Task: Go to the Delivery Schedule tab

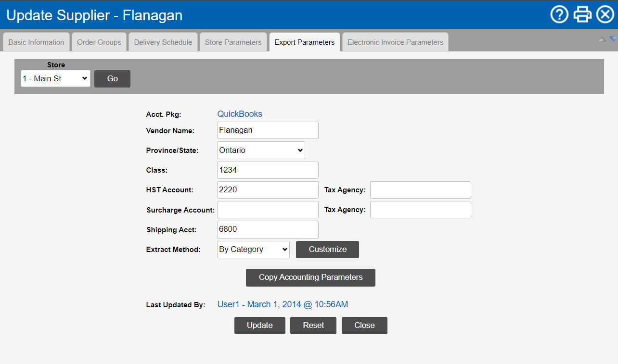Action: click(x=163, y=42)
